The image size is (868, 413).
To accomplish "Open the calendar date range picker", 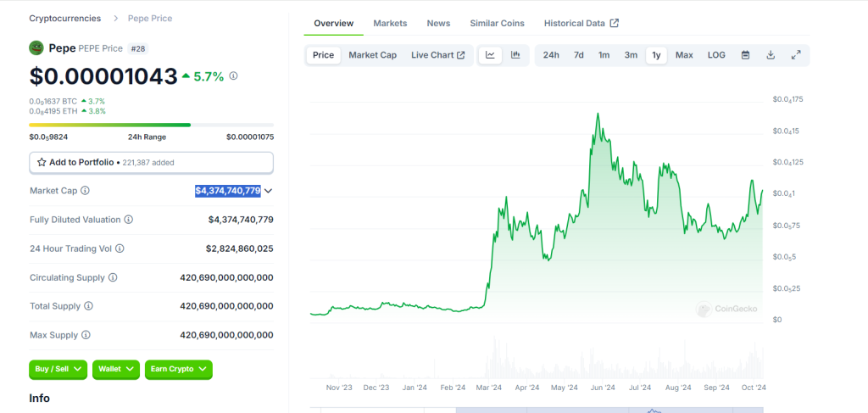I will pos(745,55).
